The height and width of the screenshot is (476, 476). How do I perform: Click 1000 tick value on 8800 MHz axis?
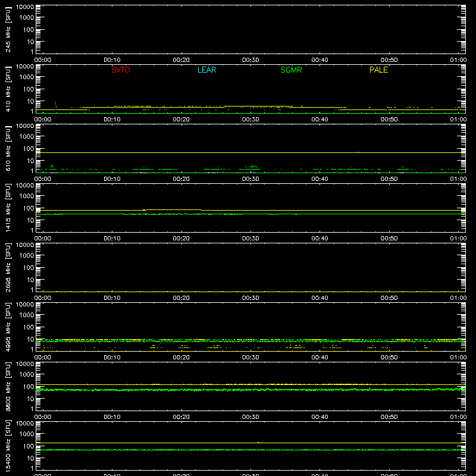tap(27, 375)
